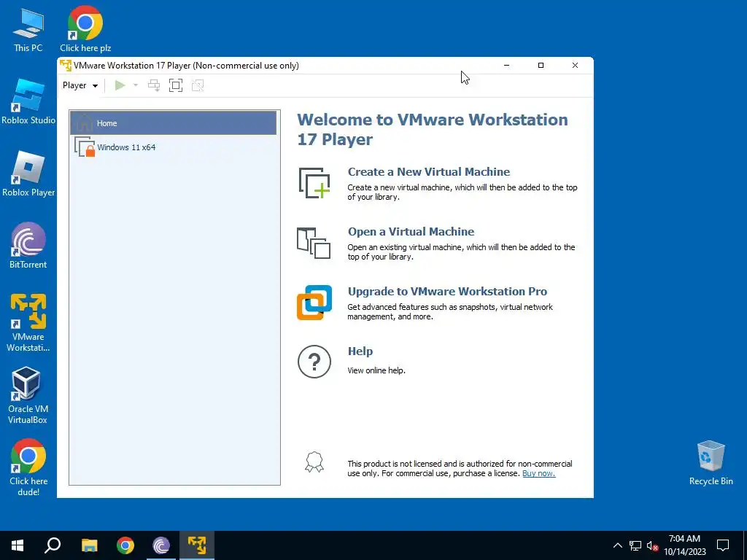Close the VMware Workstation Player window
Viewport: 747px width, 560px height.
coord(575,65)
